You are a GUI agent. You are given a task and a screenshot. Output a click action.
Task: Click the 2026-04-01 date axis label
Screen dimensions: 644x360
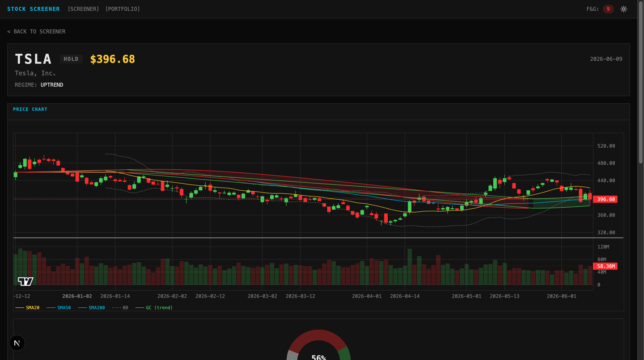coord(367,296)
